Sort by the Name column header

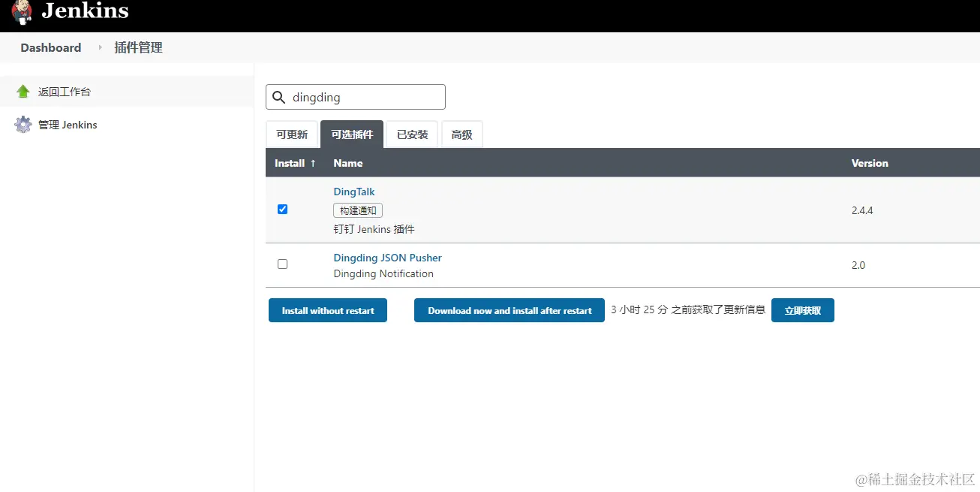pos(348,163)
